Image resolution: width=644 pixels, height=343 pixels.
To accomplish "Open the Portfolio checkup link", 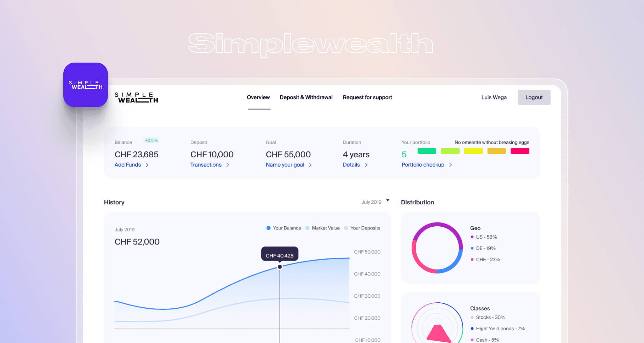I will [423, 165].
